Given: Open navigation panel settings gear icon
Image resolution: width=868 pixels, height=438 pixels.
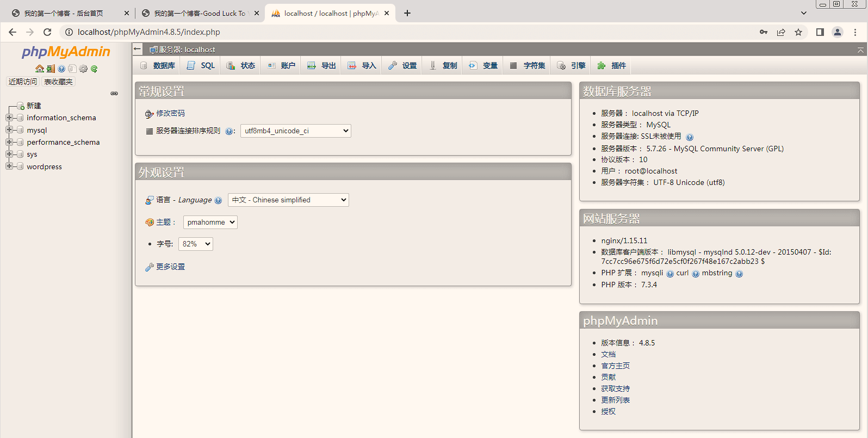Looking at the screenshot, I should point(83,69).
